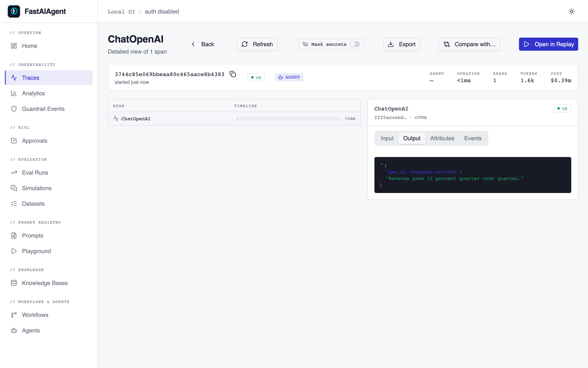
Task: Click the OK badge in span detail panel
Action: pyautogui.click(x=562, y=109)
